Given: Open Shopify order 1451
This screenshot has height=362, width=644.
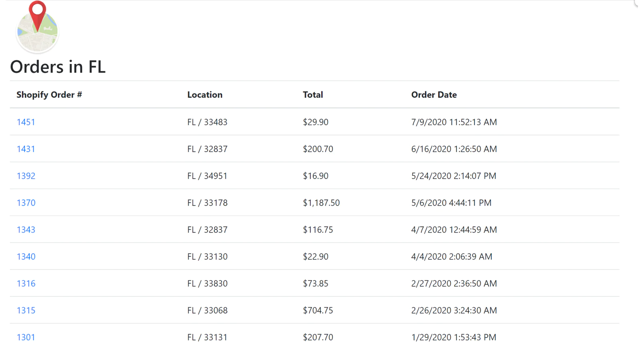Looking at the screenshot, I should [x=26, y=122].
